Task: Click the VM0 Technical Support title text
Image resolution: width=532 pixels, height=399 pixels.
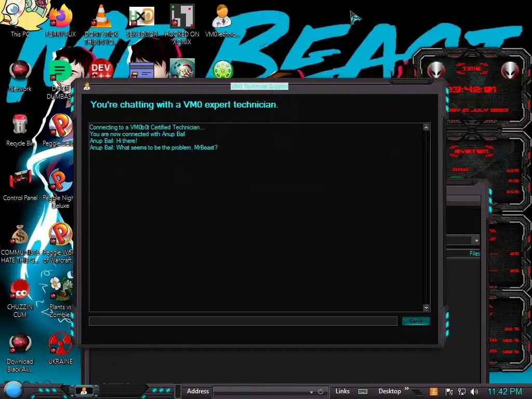Action: [x=259, y=87]
